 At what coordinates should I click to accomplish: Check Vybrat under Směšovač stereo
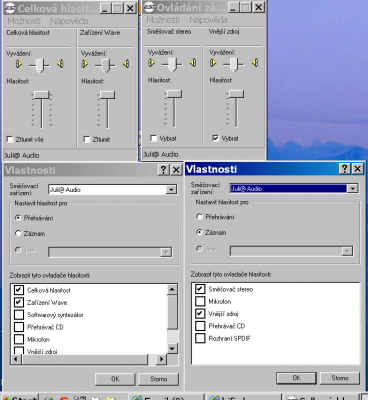point(153,138)
